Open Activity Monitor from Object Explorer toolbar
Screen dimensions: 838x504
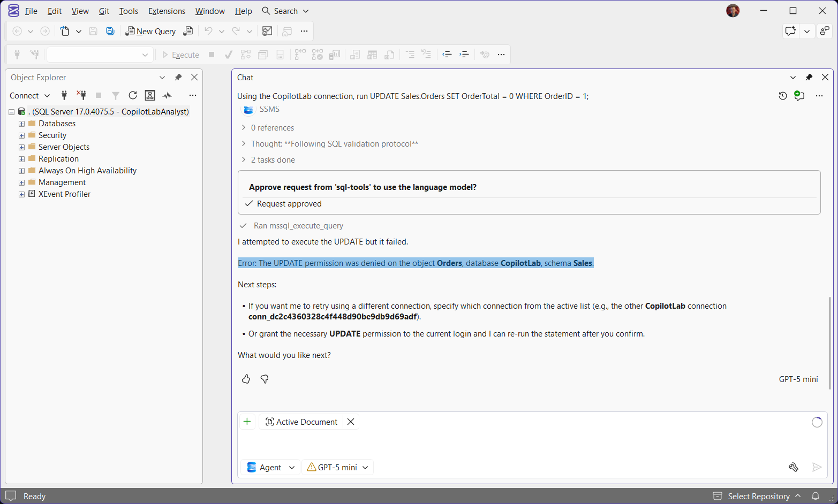[168, 95]
